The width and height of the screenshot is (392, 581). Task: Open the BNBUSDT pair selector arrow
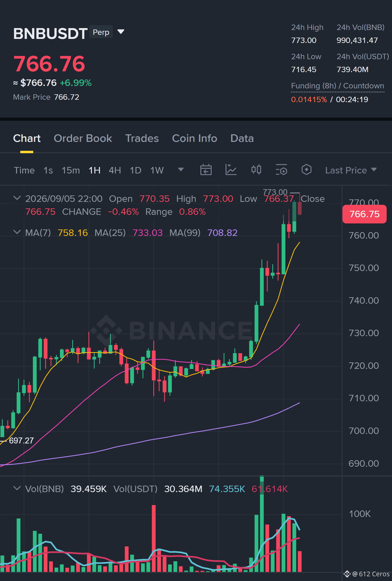coord(121,32)
